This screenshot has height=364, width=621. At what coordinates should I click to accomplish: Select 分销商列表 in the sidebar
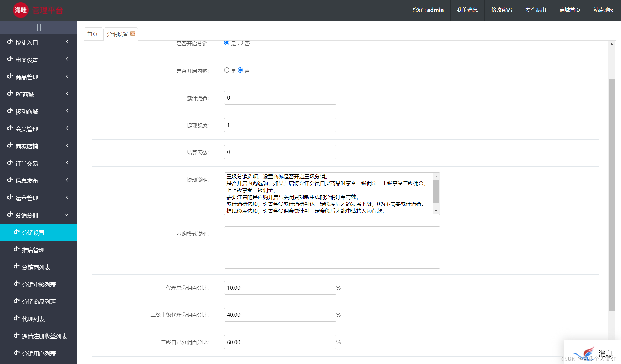click(36, 267)
